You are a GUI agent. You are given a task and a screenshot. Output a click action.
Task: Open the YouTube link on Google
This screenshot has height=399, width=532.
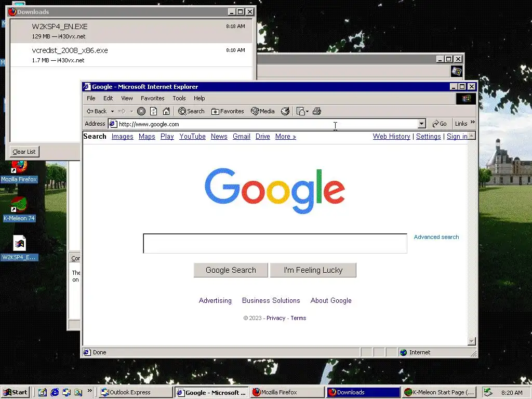point(192,137)
